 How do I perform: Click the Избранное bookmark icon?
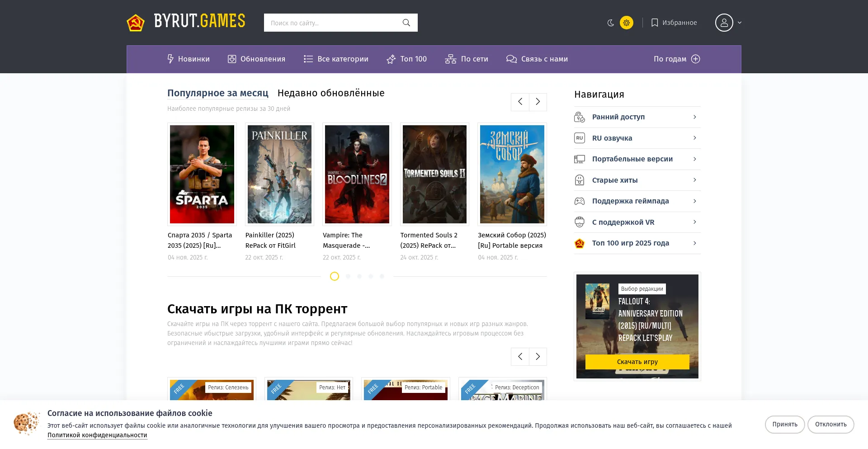654,23
